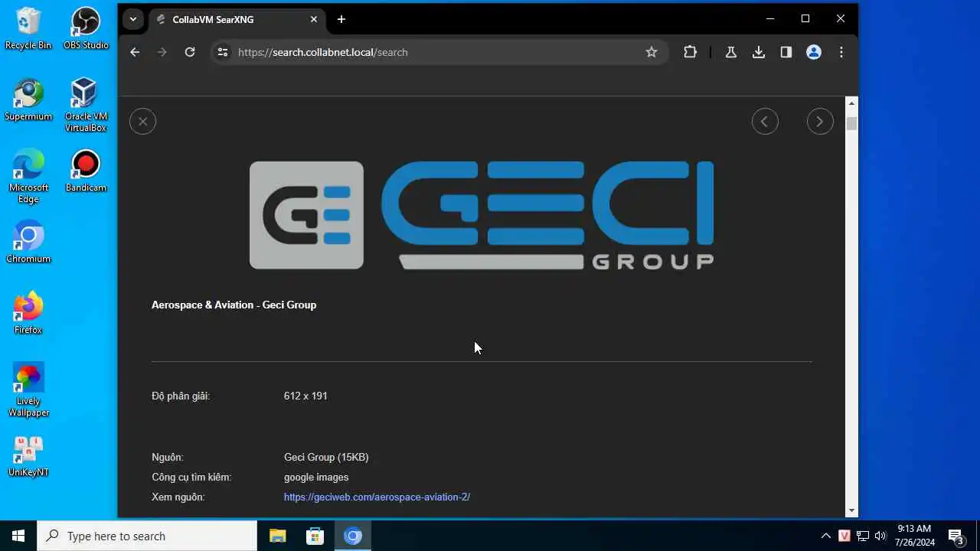The height and width of the screenshot is (551, 980).
Task: Click Chromium taskbar button
Action: pos(353,536)
